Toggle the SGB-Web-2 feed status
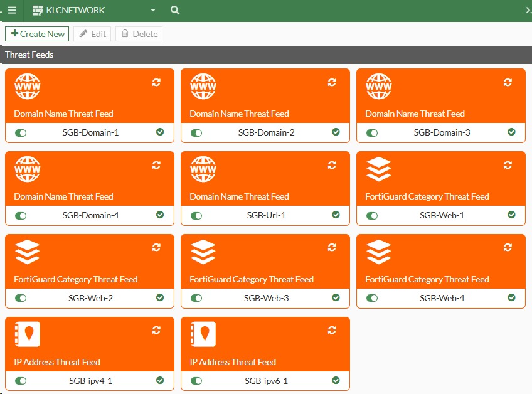The height and width of the screenshot is (394, 532). click(21, 298)
